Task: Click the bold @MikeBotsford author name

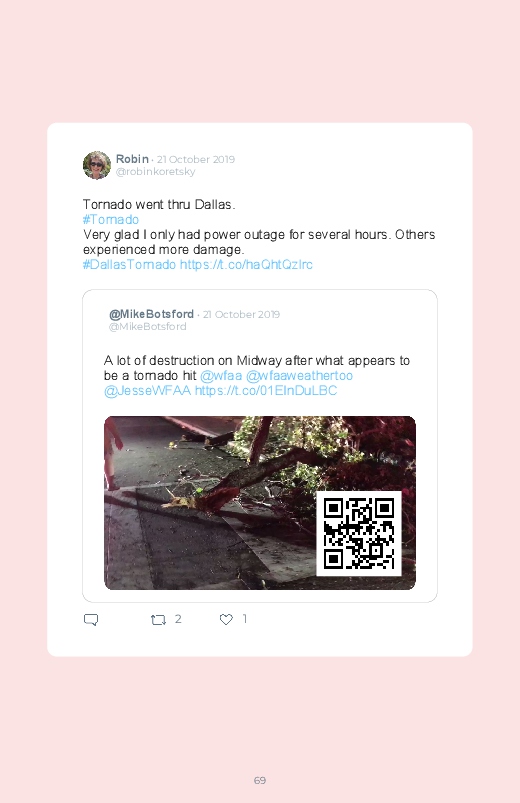Action: pos(151,314)
